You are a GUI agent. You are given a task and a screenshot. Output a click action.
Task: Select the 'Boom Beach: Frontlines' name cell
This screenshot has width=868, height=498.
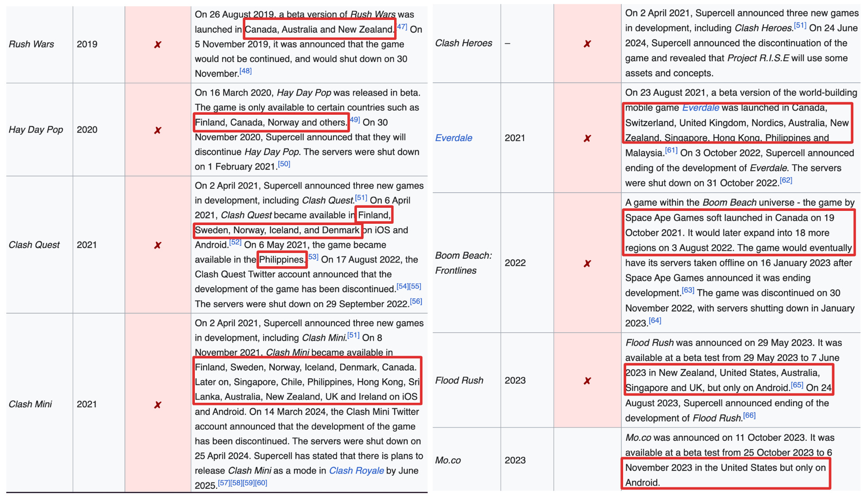click(467, 263)
